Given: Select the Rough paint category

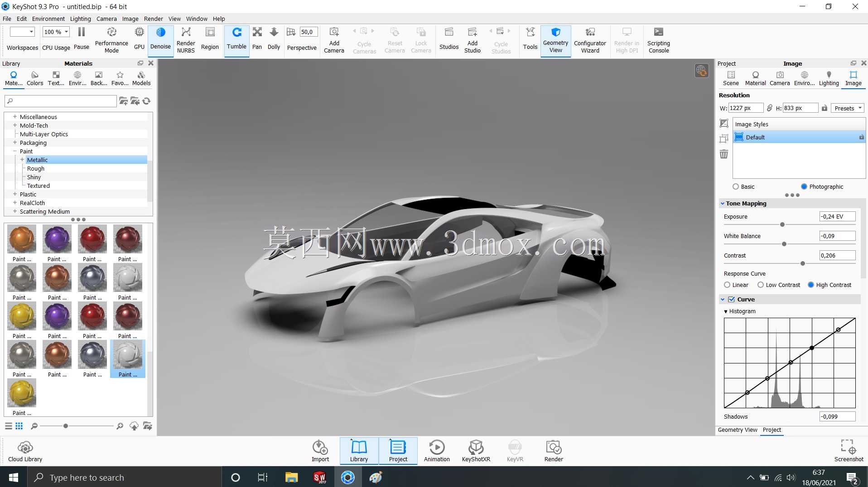Looking at the screenshot, I should click(35, 168).
